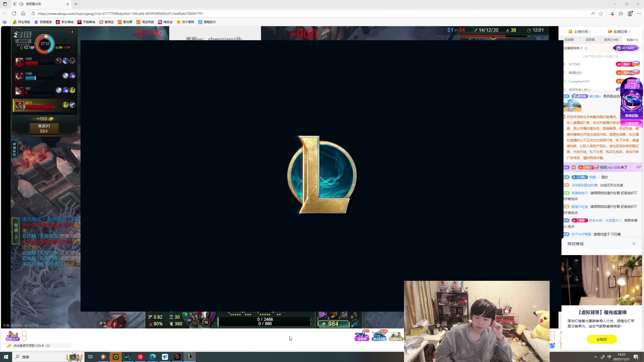Click the browser address bar URL
Screen dimensions: 644x362
(120, 14)
